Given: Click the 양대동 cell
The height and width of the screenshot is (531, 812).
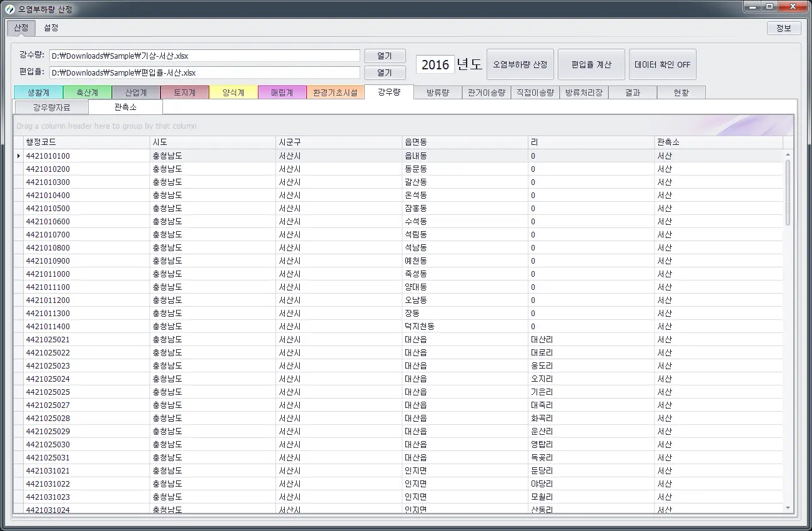Looking at the screenshot, I should (x=465, y=287).
